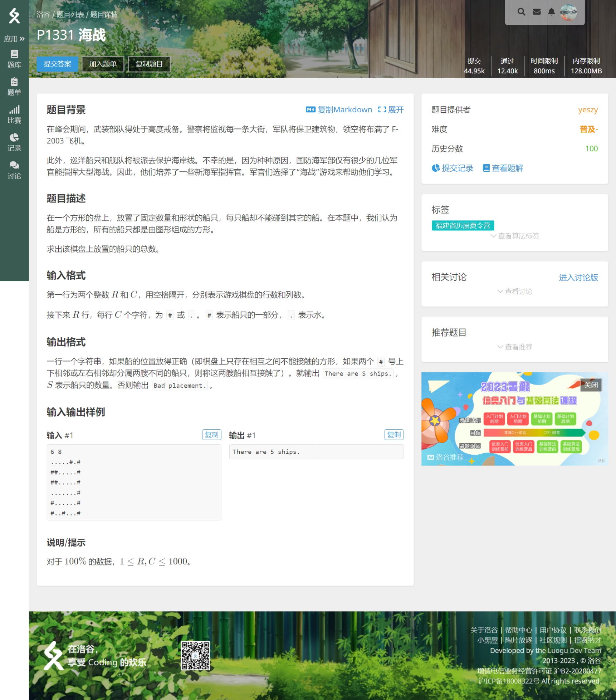Image resolution: width=616 pixels, height=700 pixels.
Task: Expand 查看讨论 section
Action: coord(515,292)
